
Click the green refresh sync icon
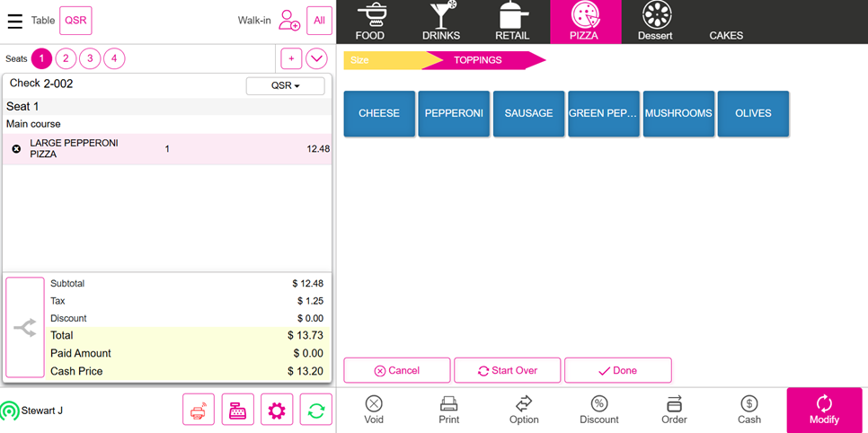pyautogui.click(x=316, y=410)
